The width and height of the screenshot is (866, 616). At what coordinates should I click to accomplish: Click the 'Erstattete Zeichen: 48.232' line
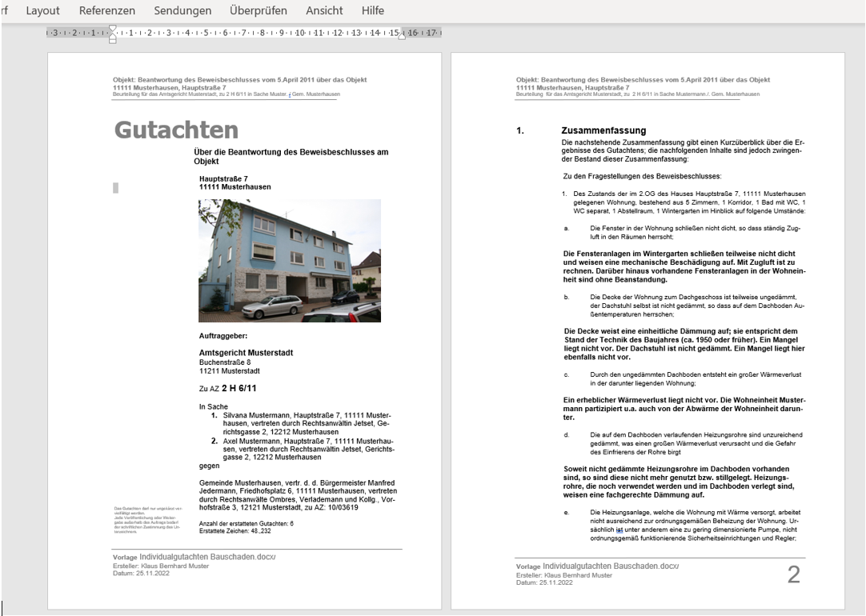click(235, 531)
